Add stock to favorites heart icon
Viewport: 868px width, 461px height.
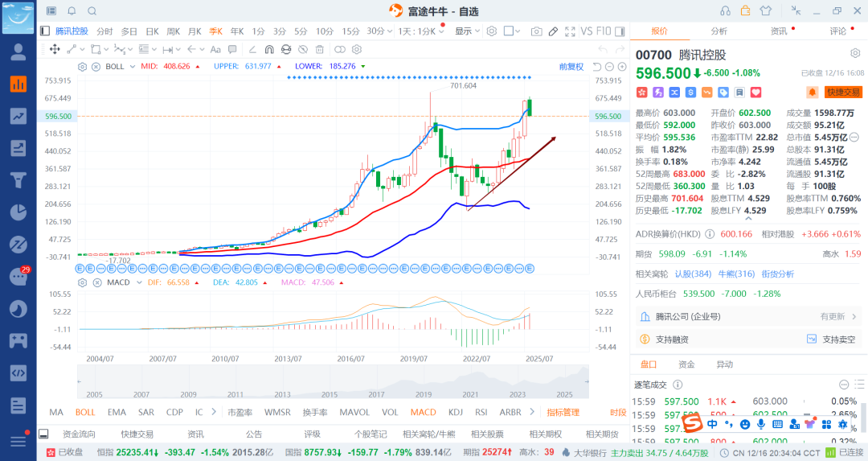click(755, 93)
